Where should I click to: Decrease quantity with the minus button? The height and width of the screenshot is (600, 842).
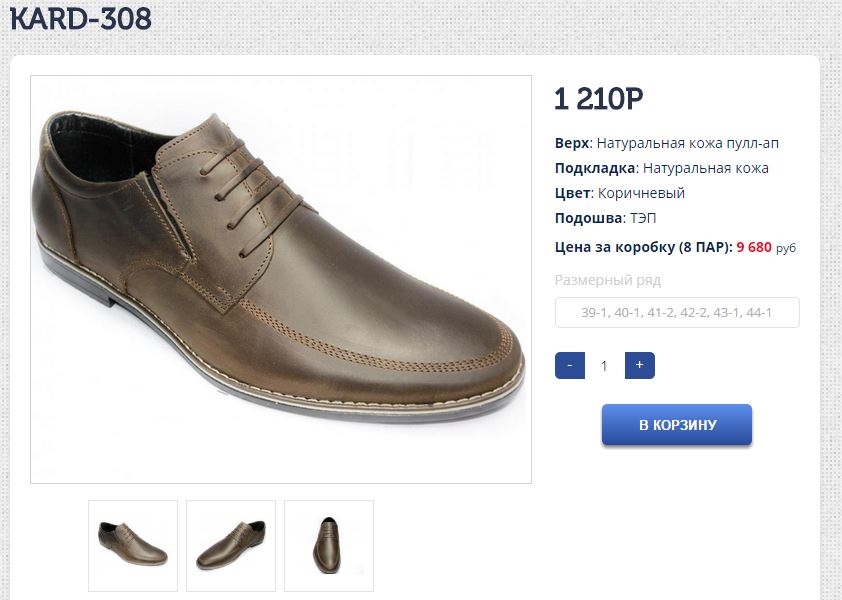pos(569,366)
